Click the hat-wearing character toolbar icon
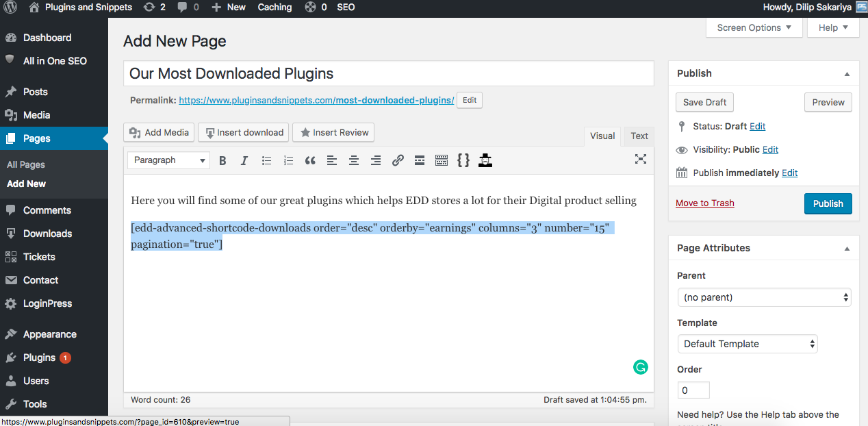The image size is (868, 426). [x=485, y=160]
